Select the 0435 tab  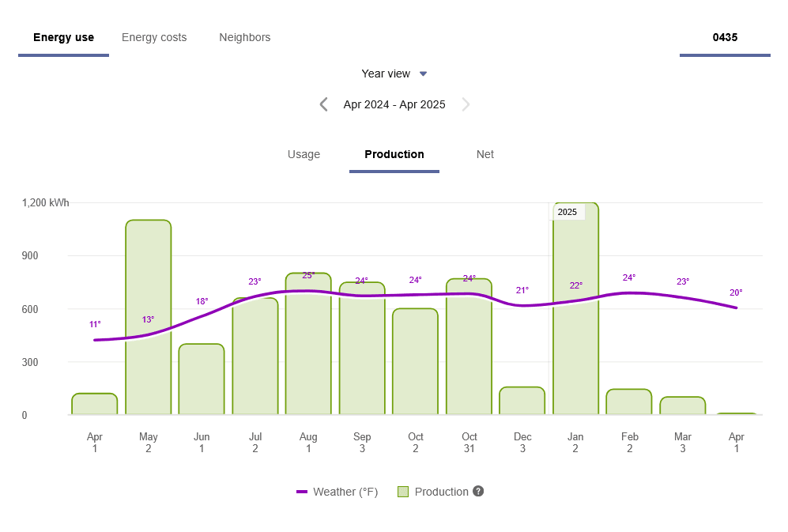click(724, 37)
